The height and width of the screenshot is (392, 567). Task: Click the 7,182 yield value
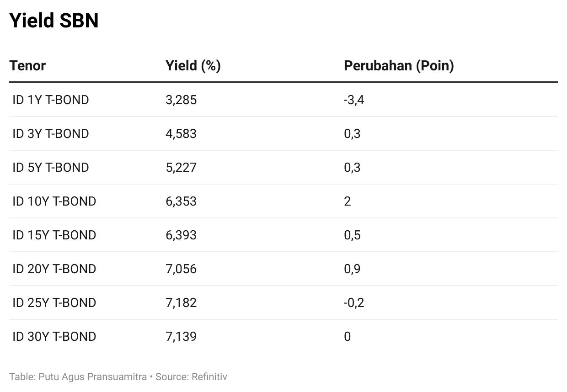[x=181, y=302]
